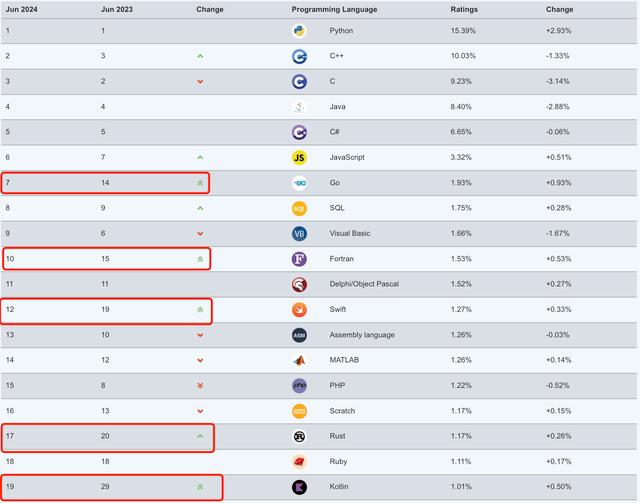Click the Fortran F icon
The image size is (640, 503).
[x=299, y=259]
